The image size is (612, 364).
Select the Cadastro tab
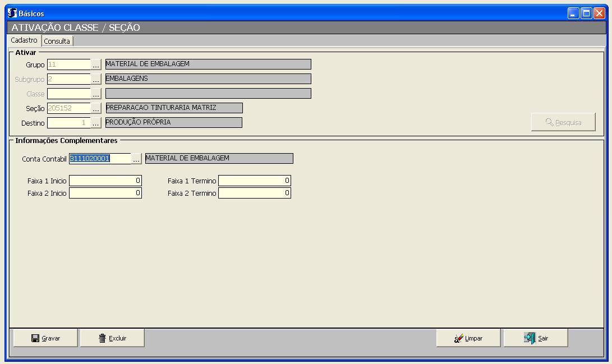(24, 40)
